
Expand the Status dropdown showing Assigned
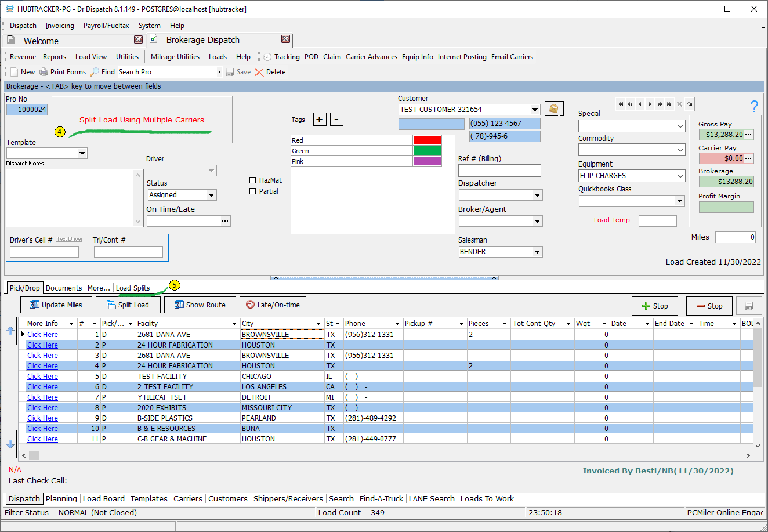(x=211, y=195)
